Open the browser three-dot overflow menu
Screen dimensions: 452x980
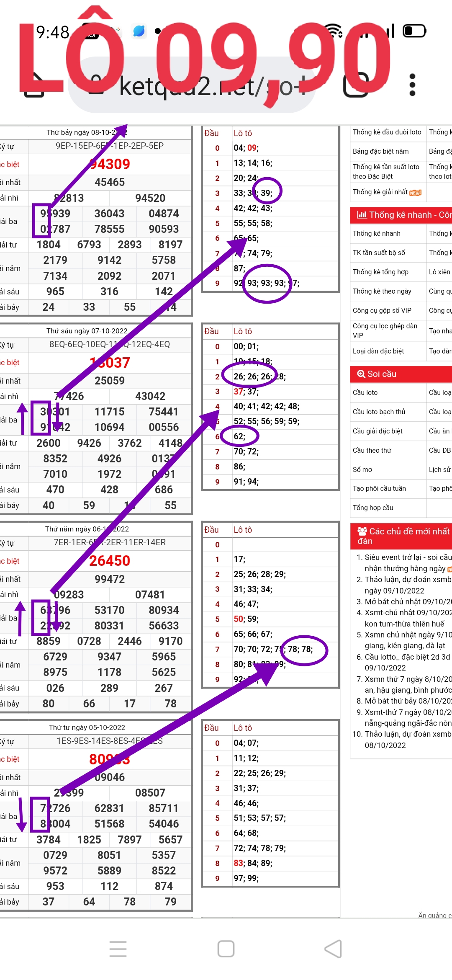point(412,85)
